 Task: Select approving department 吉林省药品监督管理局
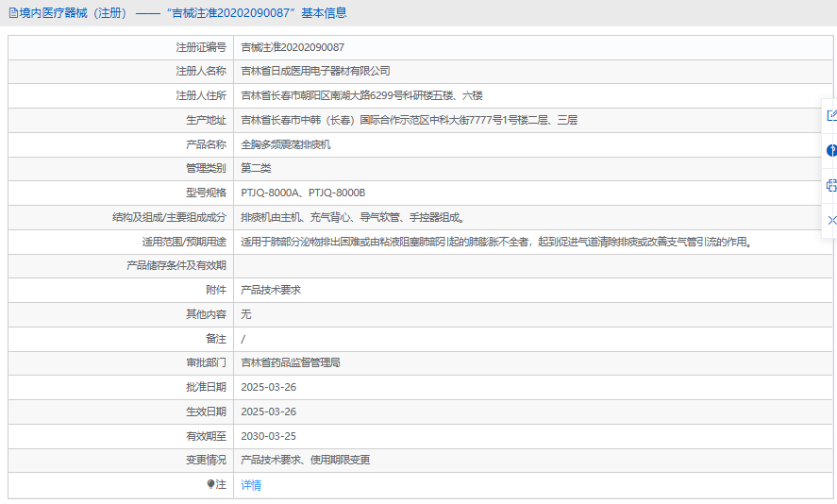coord(291,362)
